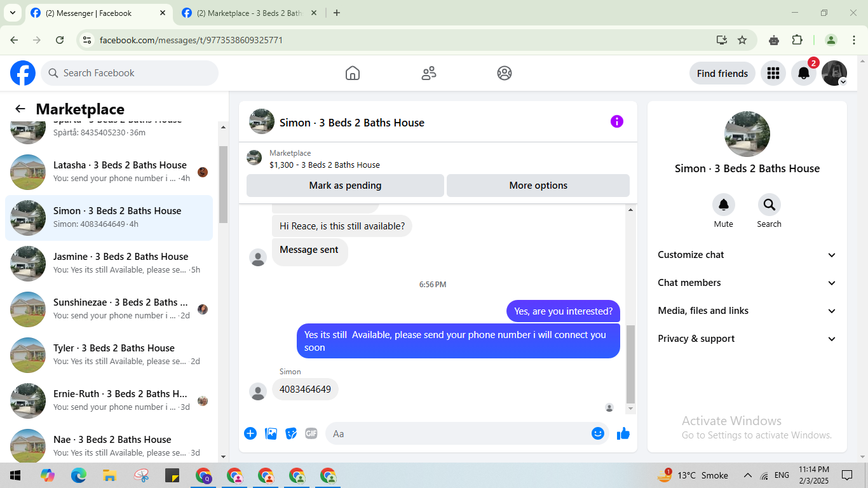Image resolution: width=868 pixels, height=488 pixels.
Task: Switch to the Marketplace 3 Beds tab
Action: (250, 13)
